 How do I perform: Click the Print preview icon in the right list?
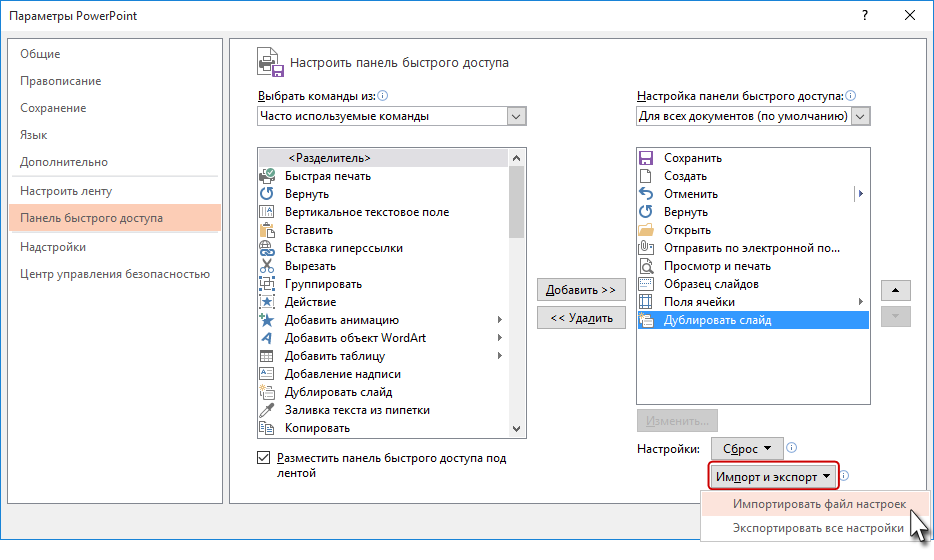pos(646,266)
